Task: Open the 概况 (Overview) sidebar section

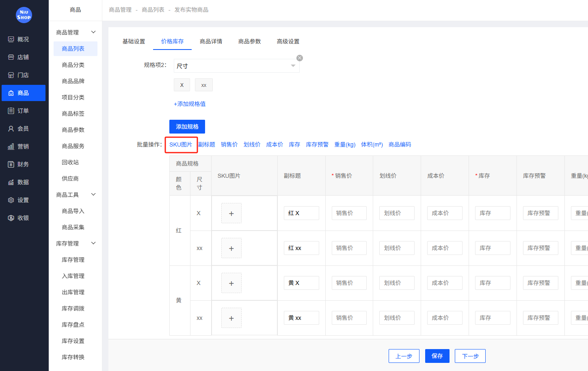Action: 24,39
